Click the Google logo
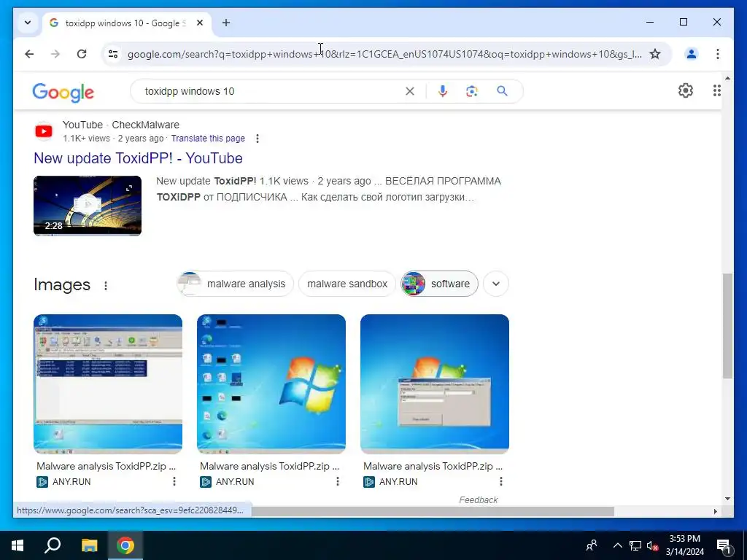Viewport: 747px width, 560px height. click(x=63, y=92)
